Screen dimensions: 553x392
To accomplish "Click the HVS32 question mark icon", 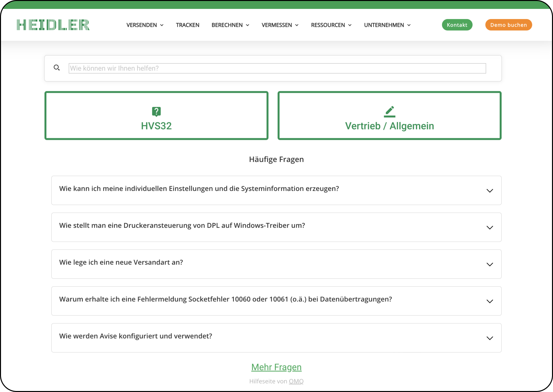I will point(156,112).
